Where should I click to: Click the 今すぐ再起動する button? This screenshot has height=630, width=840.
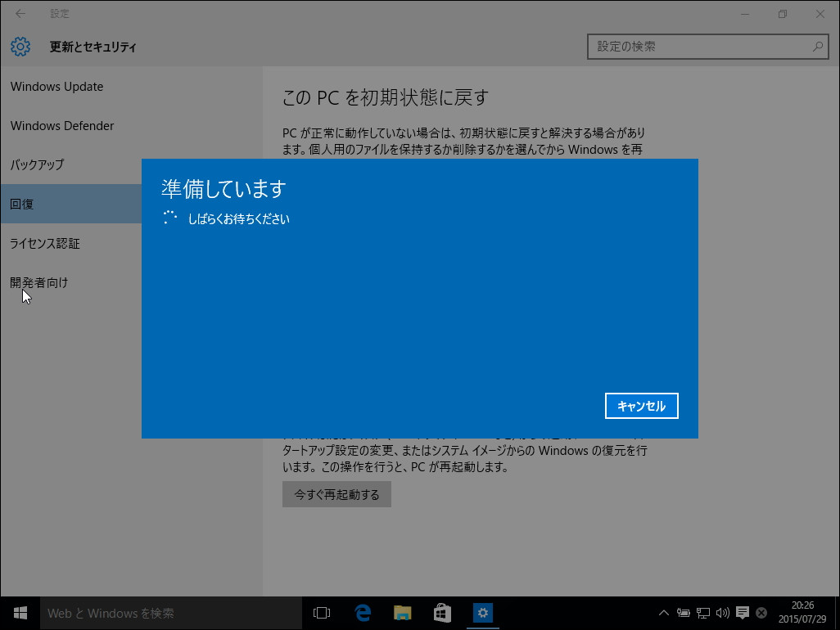336,494
